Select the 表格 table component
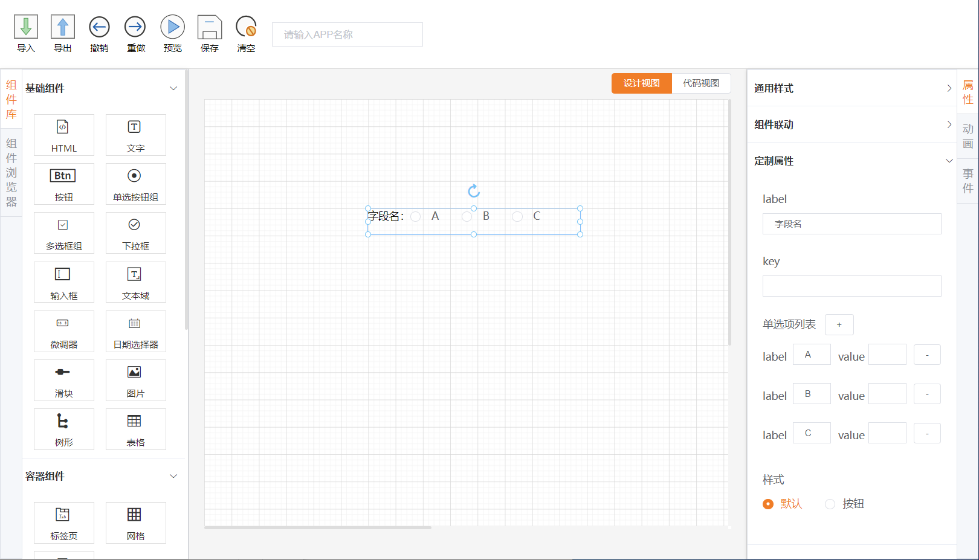This screenshot has width=979, height=560. [x=135, y=429]
